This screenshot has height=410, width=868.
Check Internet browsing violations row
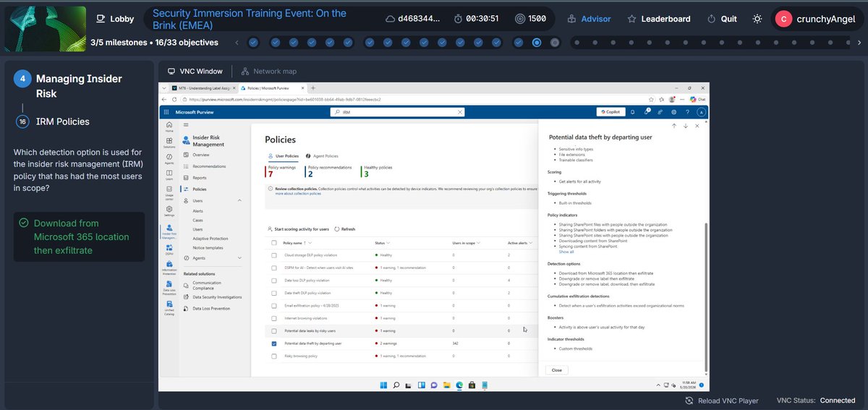tap(273, 318)
